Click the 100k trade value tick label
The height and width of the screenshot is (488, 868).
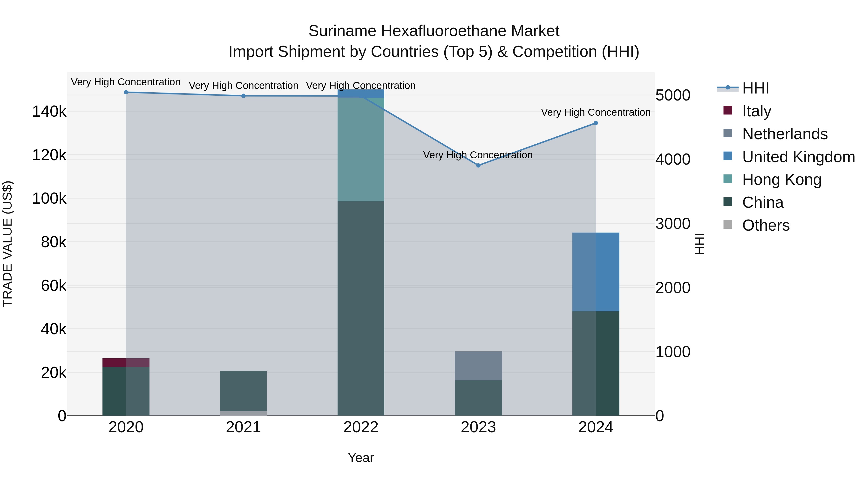pyautogui.click(x=49, y=198)
